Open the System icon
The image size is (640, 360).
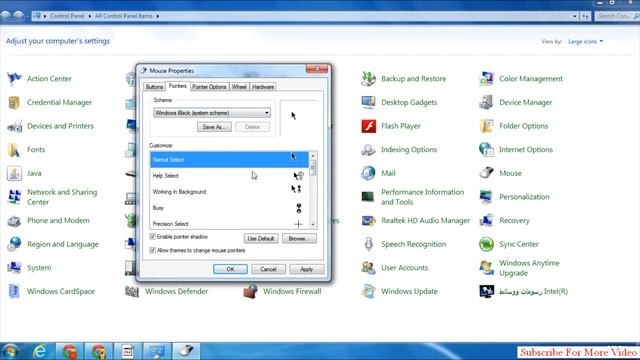[14, 268]
